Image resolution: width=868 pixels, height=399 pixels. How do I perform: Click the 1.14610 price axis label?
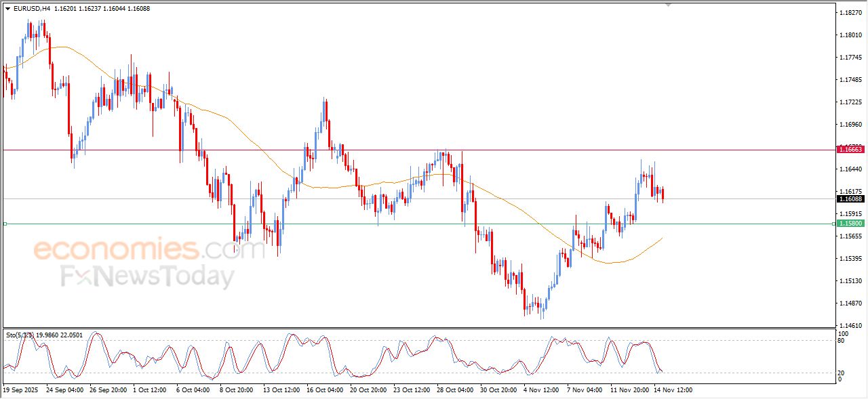850,326
